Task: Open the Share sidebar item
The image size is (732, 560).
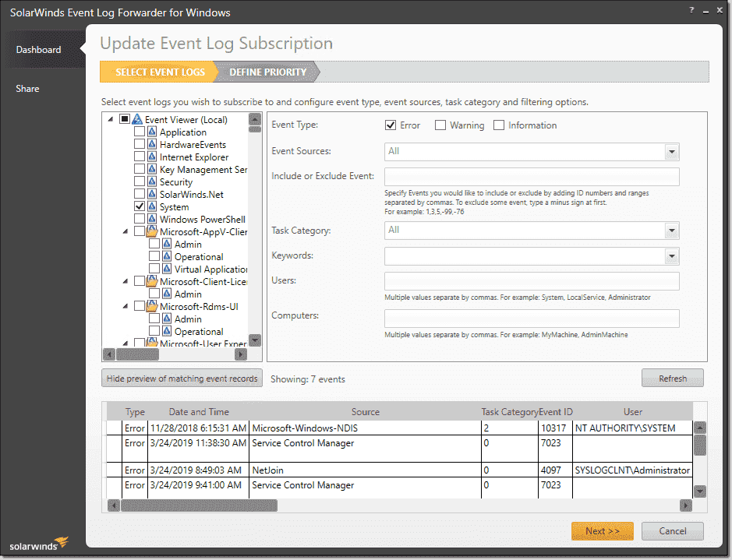Action: [27, 88]
